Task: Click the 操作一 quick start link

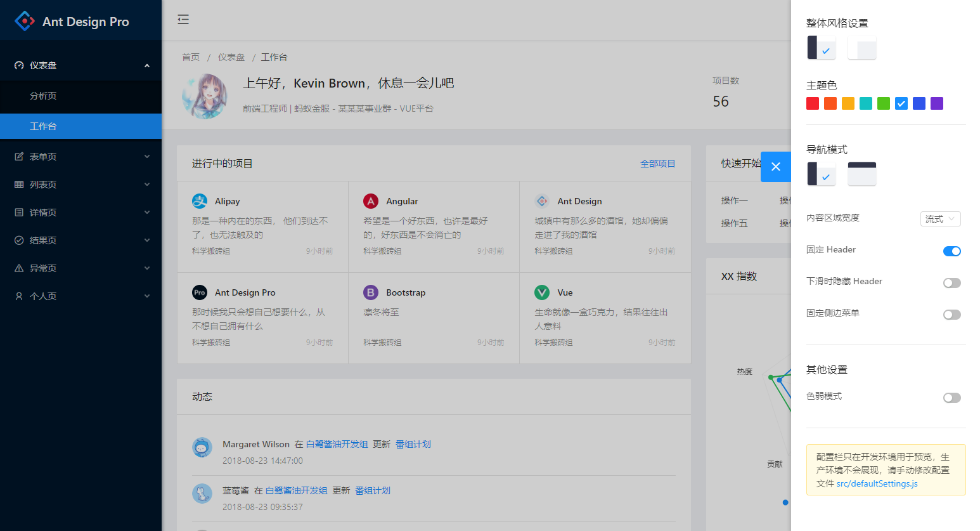Action: click(x=734, y=200)
